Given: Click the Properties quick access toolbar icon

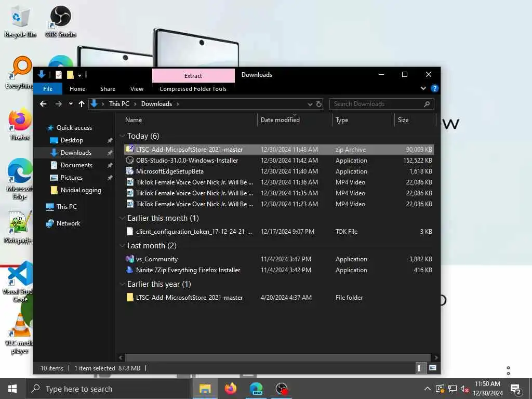Looking at the screenshot, I should tap(59, 75).
